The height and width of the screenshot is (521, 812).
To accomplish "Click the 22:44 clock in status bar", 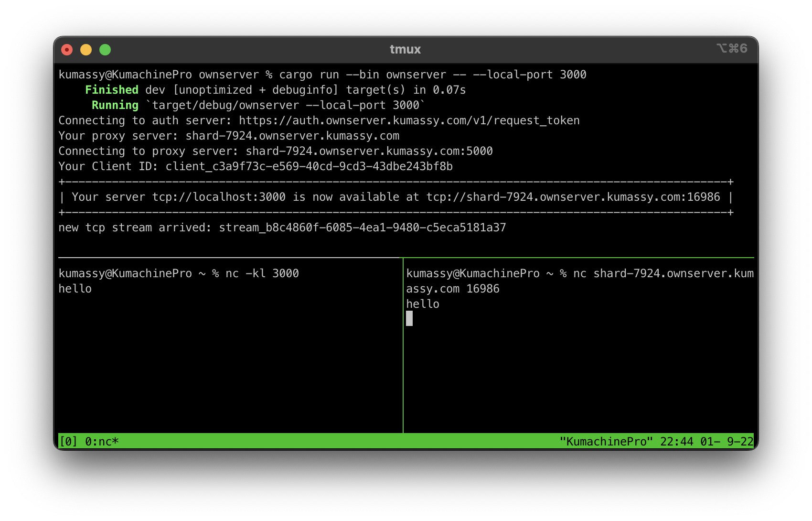I will pos(677,441).
